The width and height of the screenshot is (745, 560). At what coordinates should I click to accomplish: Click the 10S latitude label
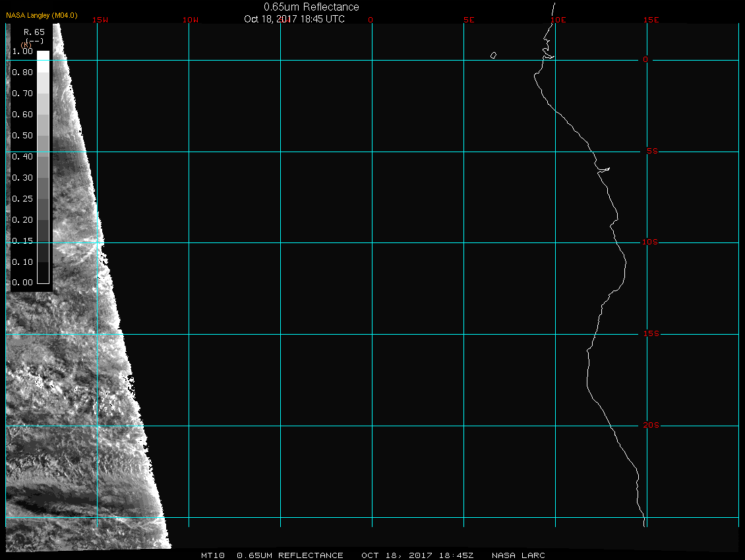(649, 242)
